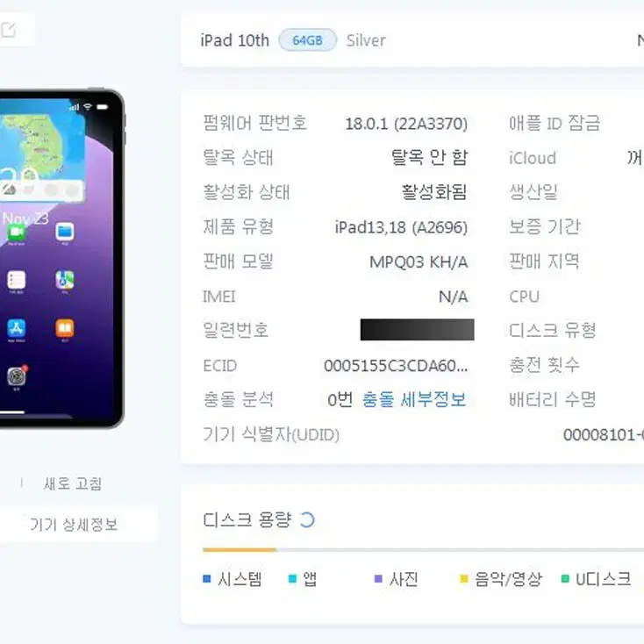The image size is (644, 644).
Task: Click the Maps app icon on the iPad preview
Action: [x=65, y=280]
